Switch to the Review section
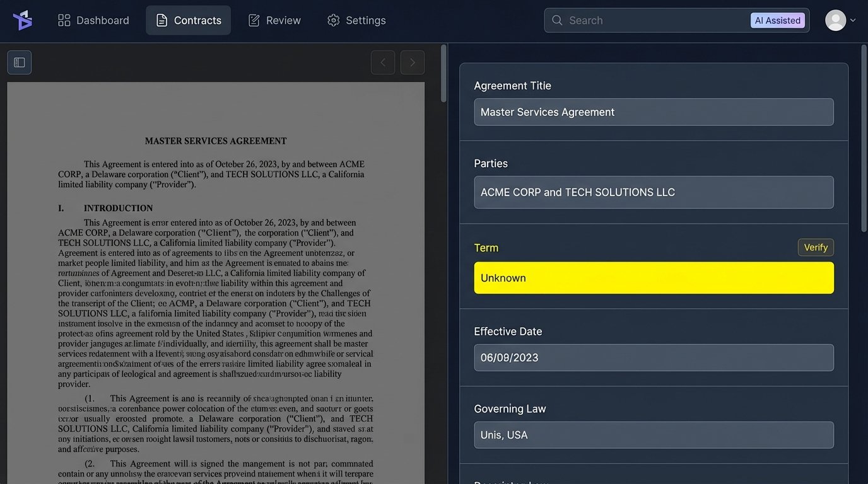This screenshot has height=484, width=868. 283,20
